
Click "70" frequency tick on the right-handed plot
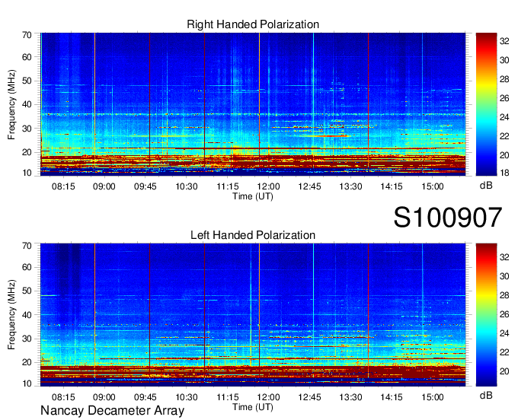27,35
